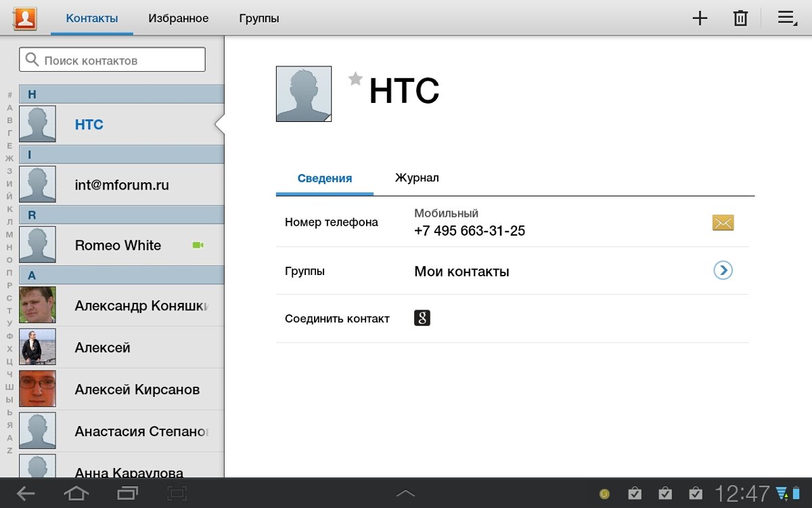Focus the Поиск контактов search field
Screen dimensions: 812x508
[x=112, y=60]
